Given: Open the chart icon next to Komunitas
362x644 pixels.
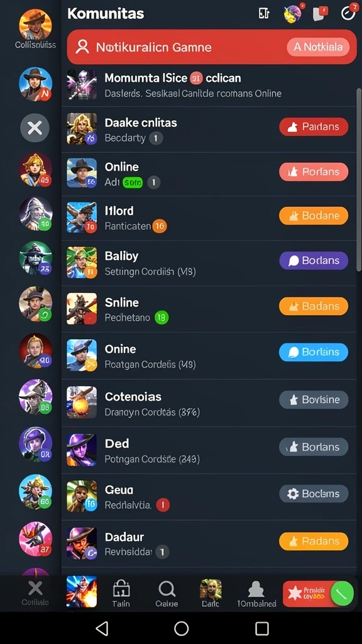Looking at the screenshot, I should (x=264, y=14).
